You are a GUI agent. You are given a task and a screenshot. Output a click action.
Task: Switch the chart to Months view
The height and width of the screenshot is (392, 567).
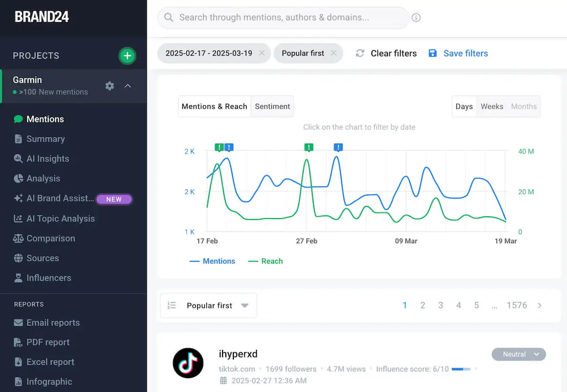pyautogui.click(x=524, y=106)
